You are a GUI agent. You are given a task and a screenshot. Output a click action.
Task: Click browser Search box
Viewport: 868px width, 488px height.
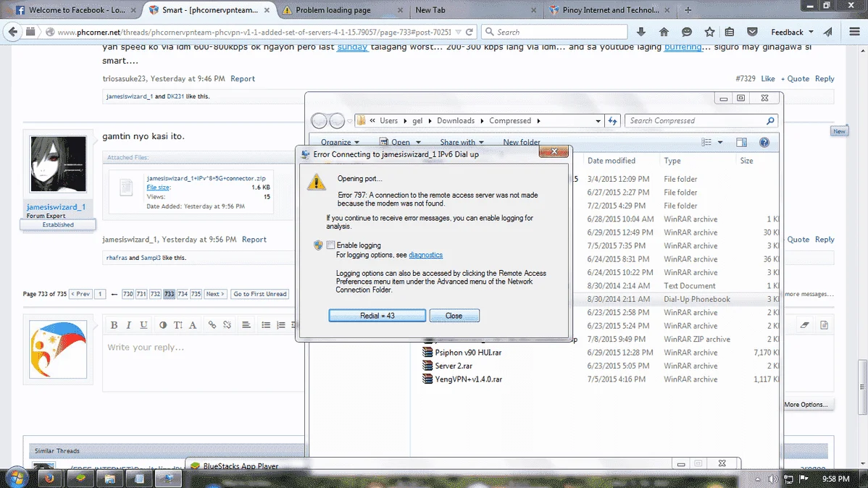(x=554, y=32)
